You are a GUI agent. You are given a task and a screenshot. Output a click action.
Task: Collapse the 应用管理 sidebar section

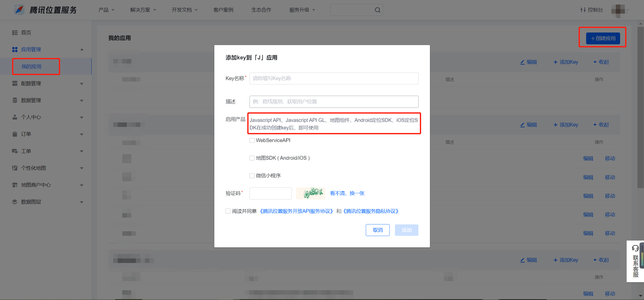[82, 50]
